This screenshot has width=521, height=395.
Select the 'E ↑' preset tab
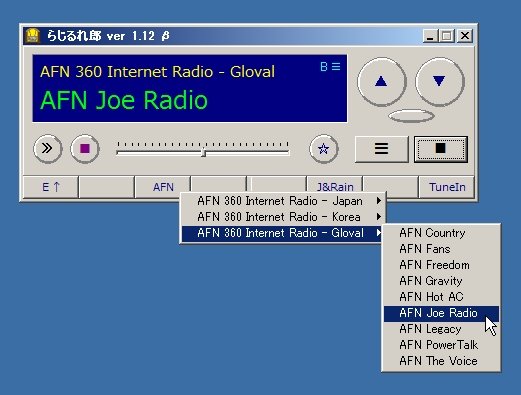pos(51,187)
